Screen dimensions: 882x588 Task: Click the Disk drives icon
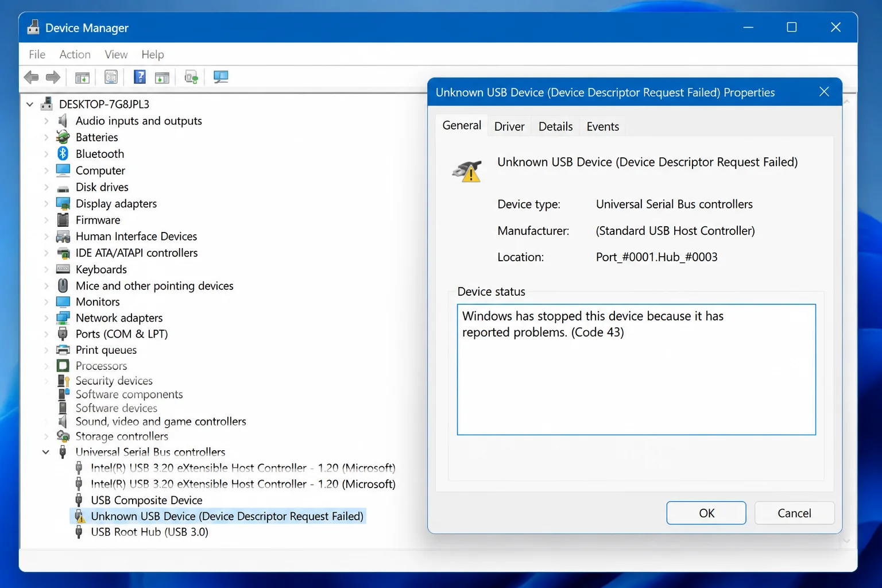coord(63,188)
